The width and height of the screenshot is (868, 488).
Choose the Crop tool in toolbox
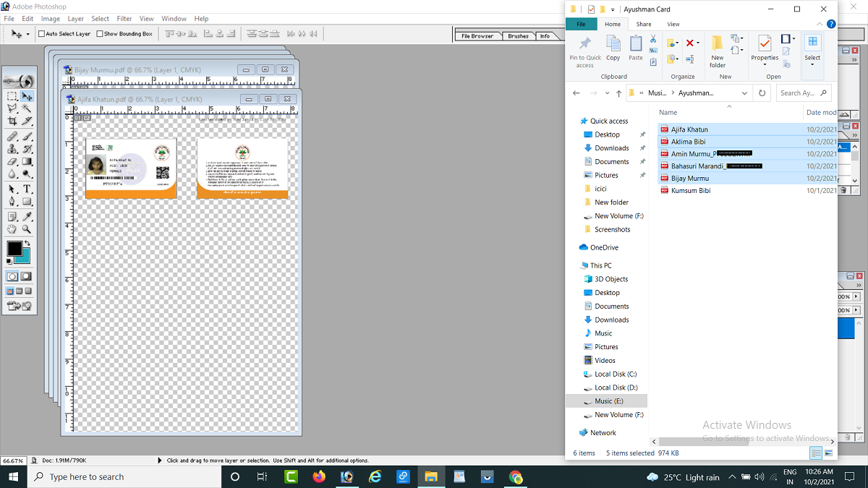[x=12, y=121]
